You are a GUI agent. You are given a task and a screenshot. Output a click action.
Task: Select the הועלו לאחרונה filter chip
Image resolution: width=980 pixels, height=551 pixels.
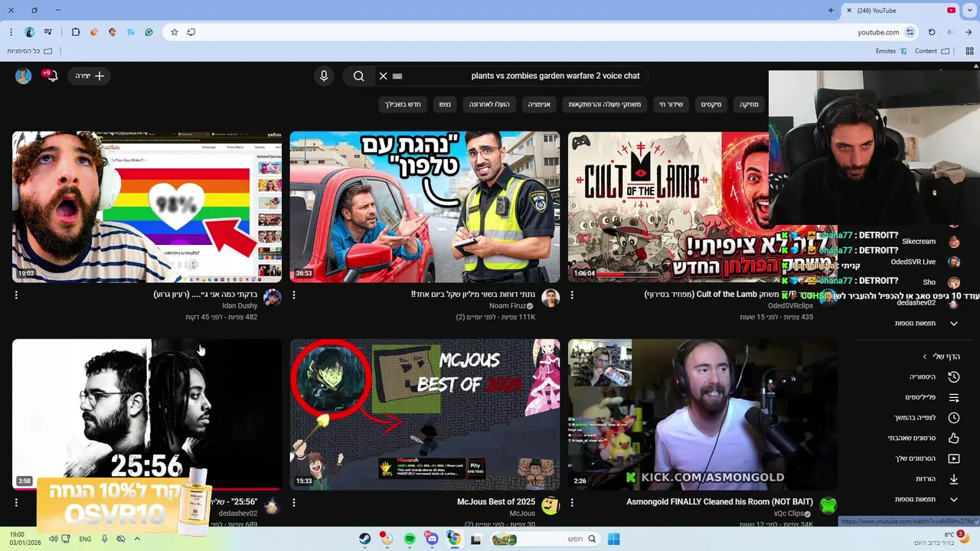[489, 104]
